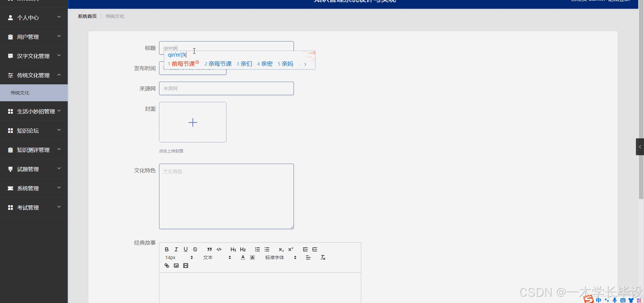Choose IME candidate 前每节课
The height and width of the screenshot is (303, 644).
(183, 64)
